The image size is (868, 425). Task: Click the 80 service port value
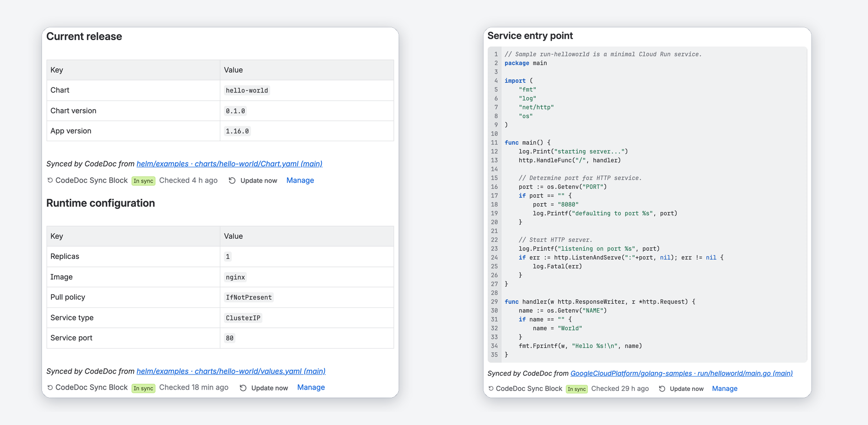coord(230,338)
